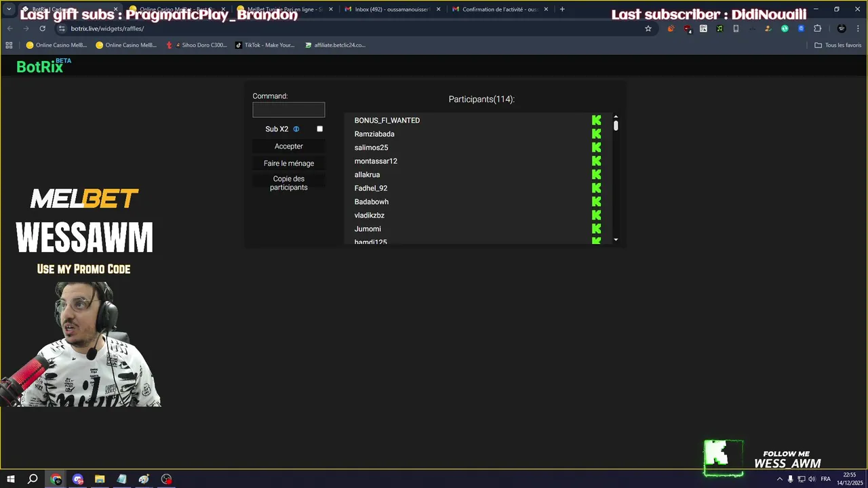Click the Kick icon beside salimos25
868x488 pixels.
tap(596, 147)
